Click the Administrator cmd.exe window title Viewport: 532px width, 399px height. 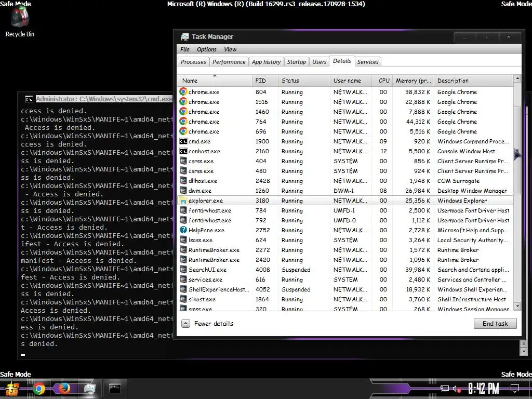pos(104,99)
